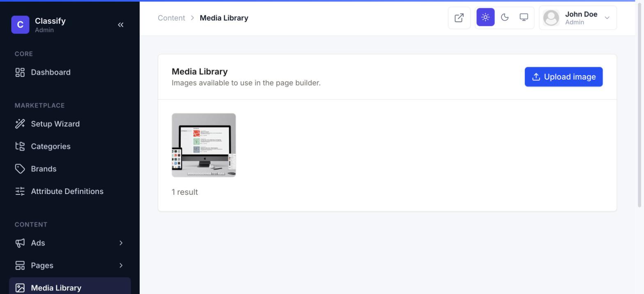Open Attribute Definitions
The width and height of the screenshot is (644, 294).
pos(70,191)
